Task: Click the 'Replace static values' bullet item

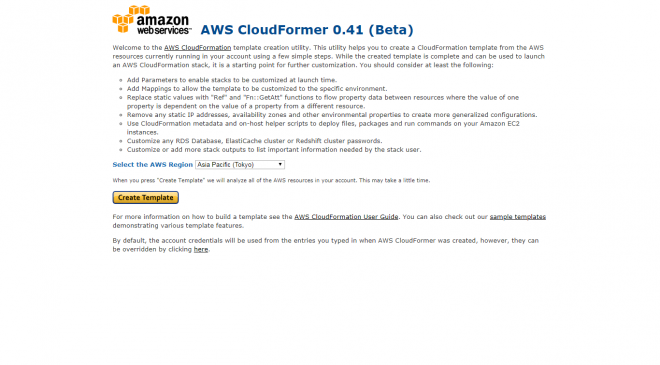Action: click(x=323, y=102)
